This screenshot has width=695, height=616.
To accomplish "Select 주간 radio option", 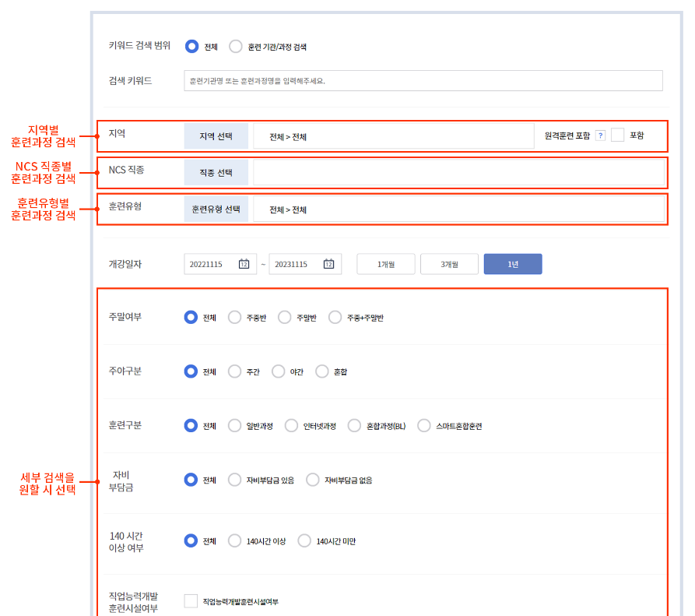I will coord(234,371).
